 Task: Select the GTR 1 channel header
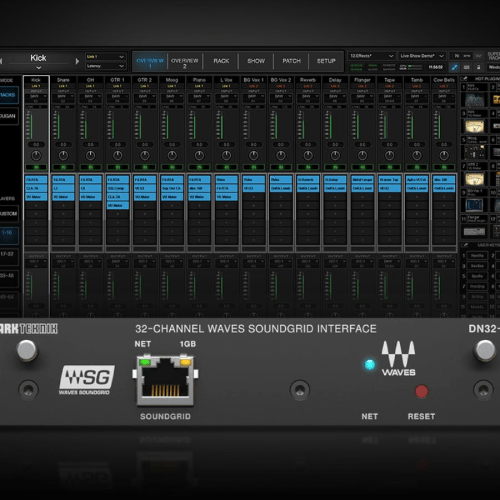[117, 80]
